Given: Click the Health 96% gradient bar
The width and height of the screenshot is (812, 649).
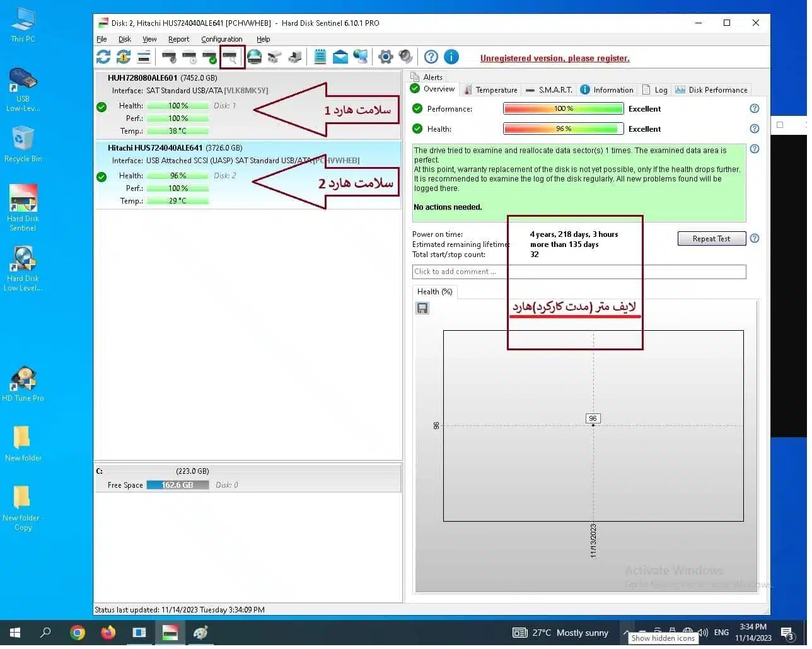Looking at the screenshot, I should (564, 129).
